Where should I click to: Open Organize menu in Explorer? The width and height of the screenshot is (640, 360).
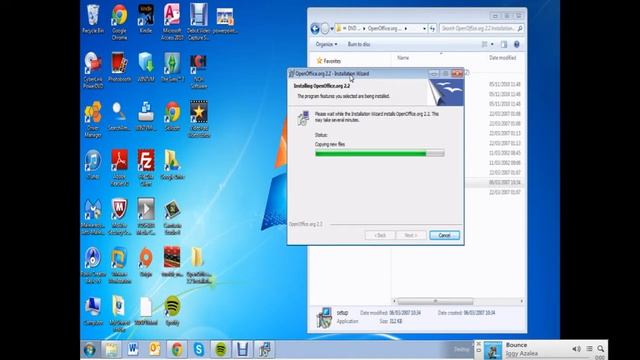(326, 44)
